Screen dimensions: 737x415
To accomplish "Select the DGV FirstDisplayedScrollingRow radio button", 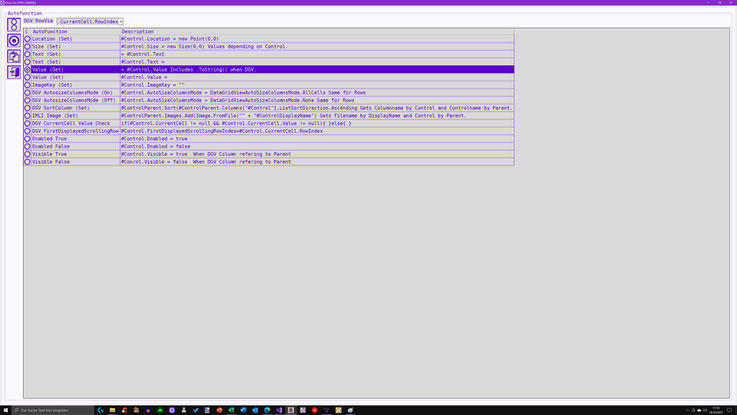I will coord(27,131).
